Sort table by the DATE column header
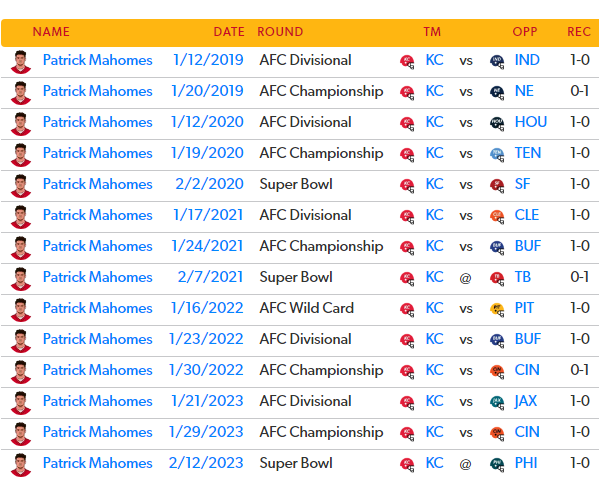Image resolution: width=599 pixels, height=483 pixels. (229, 32)
